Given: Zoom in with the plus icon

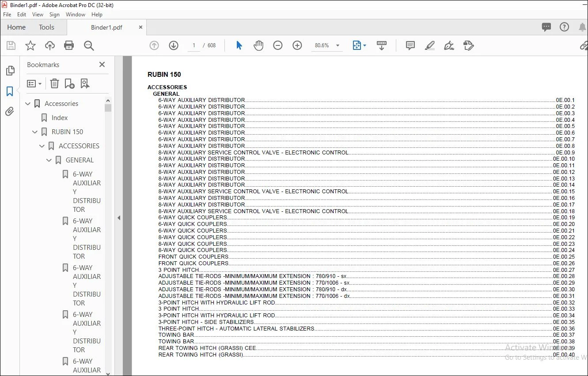Looking at the screenshot, I should (297, 45).
